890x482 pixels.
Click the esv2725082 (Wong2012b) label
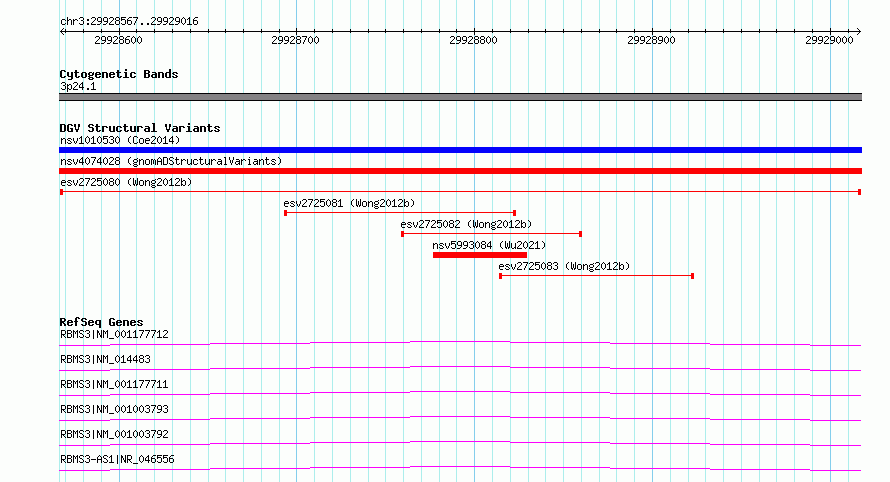[466, 224]
